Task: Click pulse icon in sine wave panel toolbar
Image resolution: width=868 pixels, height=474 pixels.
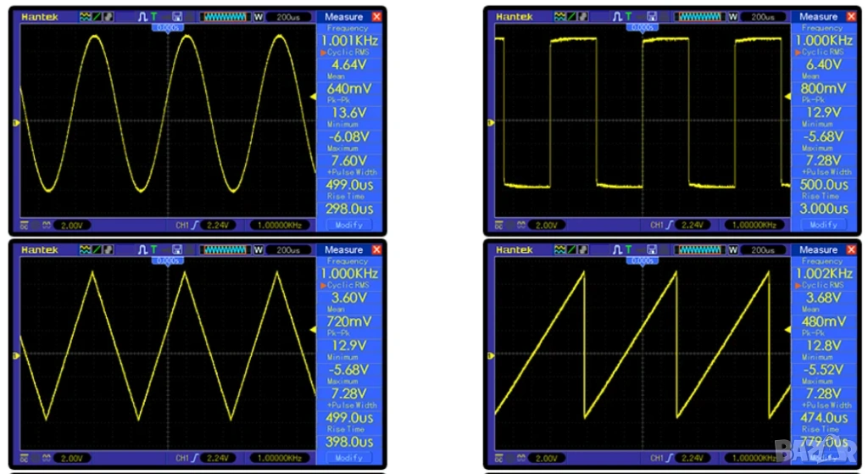Action: pyautogui.click(x=142, y=17)
